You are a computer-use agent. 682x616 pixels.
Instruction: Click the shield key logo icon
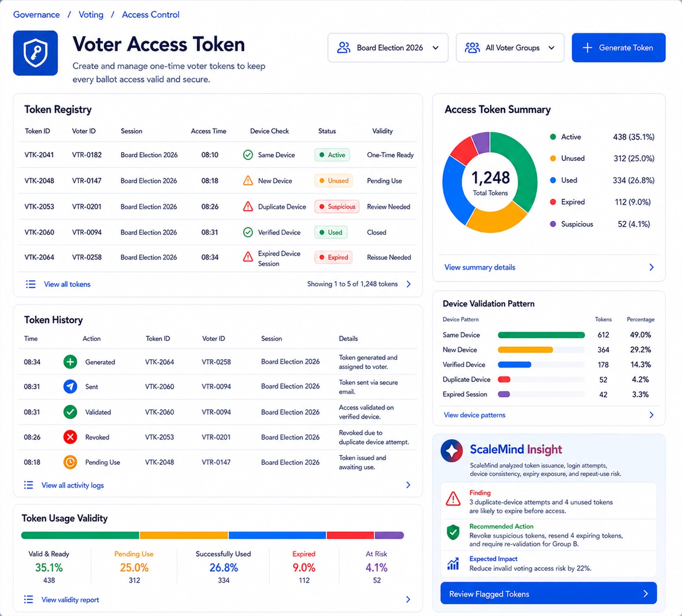tap(35, 53)
